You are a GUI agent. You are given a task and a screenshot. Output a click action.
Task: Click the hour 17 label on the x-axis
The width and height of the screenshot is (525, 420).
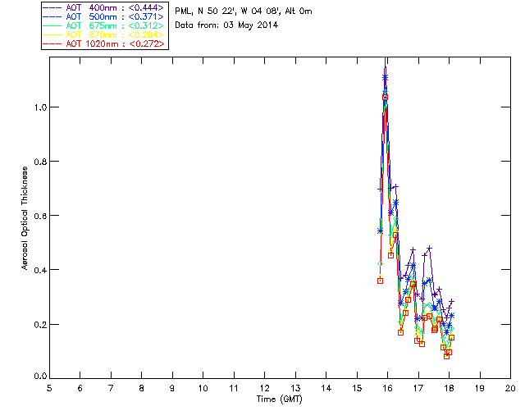pos(418,388)
